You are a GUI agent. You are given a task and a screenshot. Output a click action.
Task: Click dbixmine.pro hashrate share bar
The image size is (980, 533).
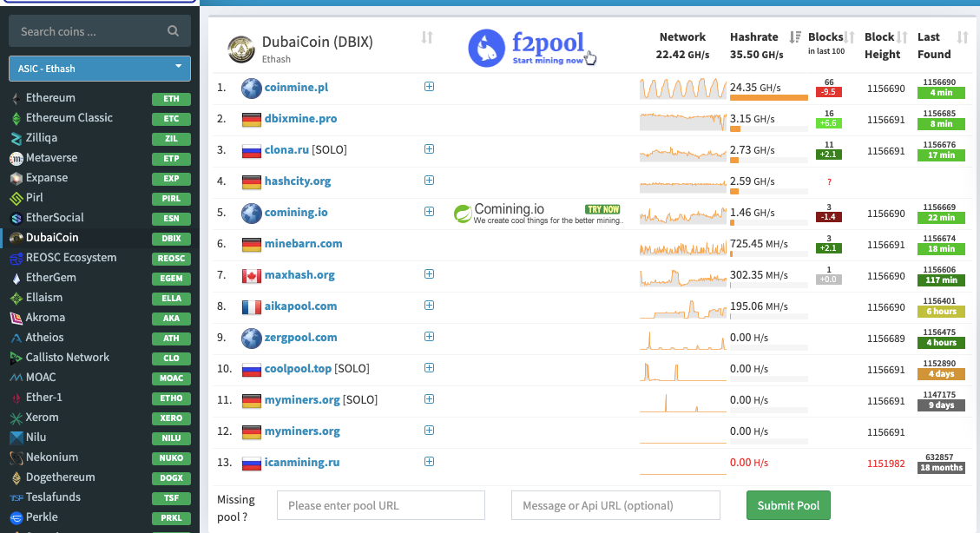point(769,128)
